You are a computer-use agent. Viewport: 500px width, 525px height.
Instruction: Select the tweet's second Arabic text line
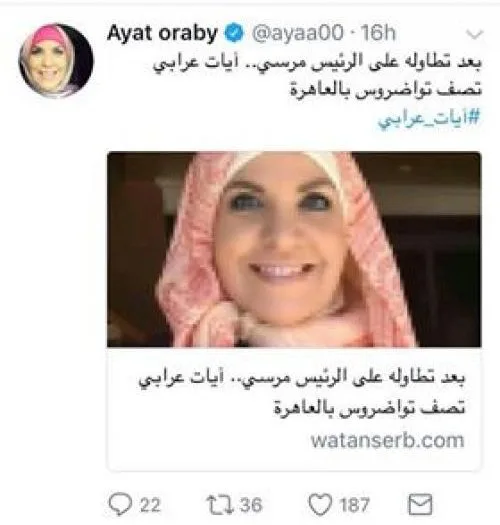tap(385, 90)
